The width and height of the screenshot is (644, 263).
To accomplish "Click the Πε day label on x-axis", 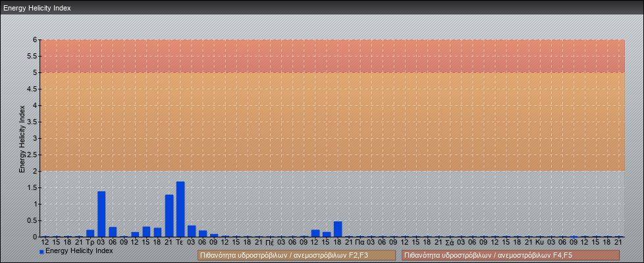I will click(270, 242).
